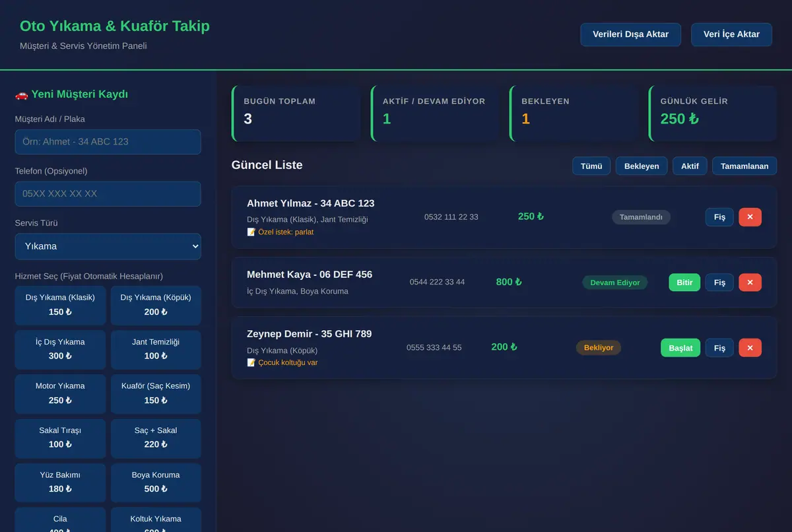Select Dış Yıkama (Klasik) 150 ₺ service
The image size is (792, 532).
click(x=60, y=305)
